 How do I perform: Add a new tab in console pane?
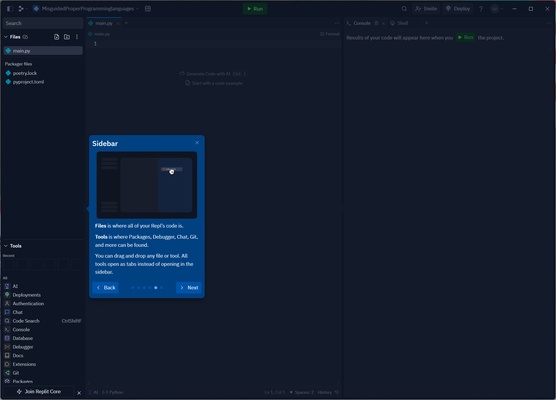427,23
